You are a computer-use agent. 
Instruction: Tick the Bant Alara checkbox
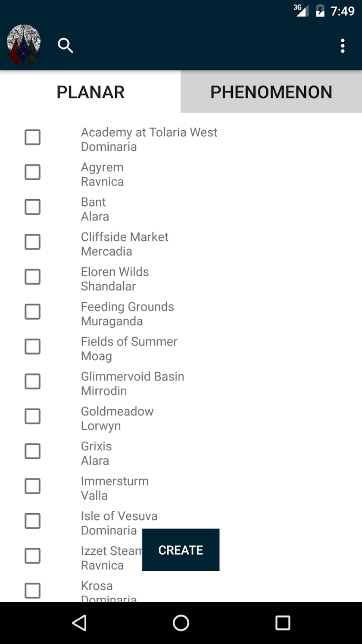click(33, 207)
